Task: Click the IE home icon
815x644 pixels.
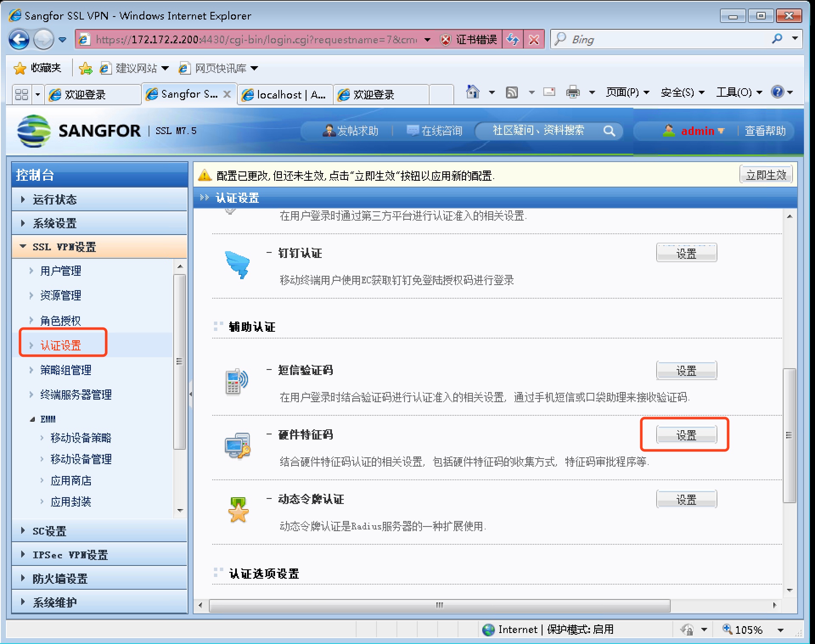Action: pyautogui.click(x=472, y=92)
